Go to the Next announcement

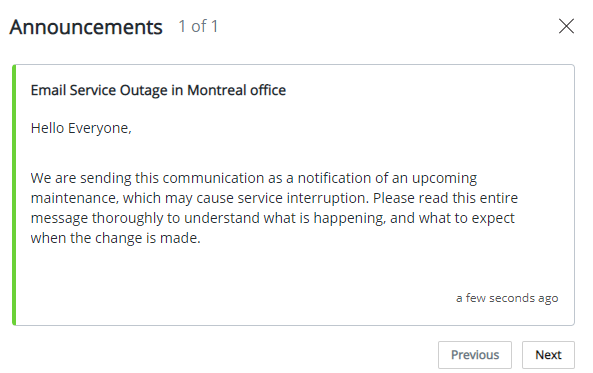click(x=548, y=355)
